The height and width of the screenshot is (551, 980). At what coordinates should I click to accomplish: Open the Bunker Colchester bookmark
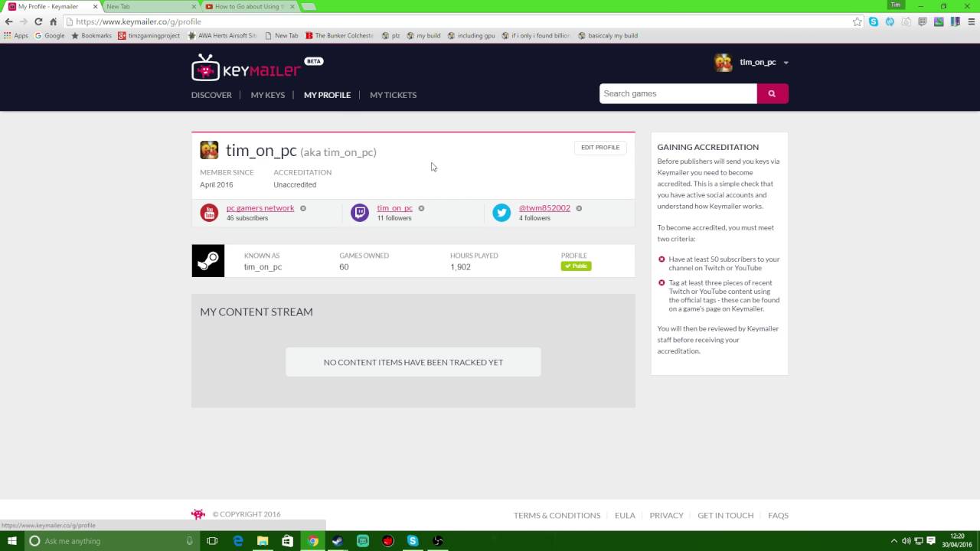click(339, 35)
